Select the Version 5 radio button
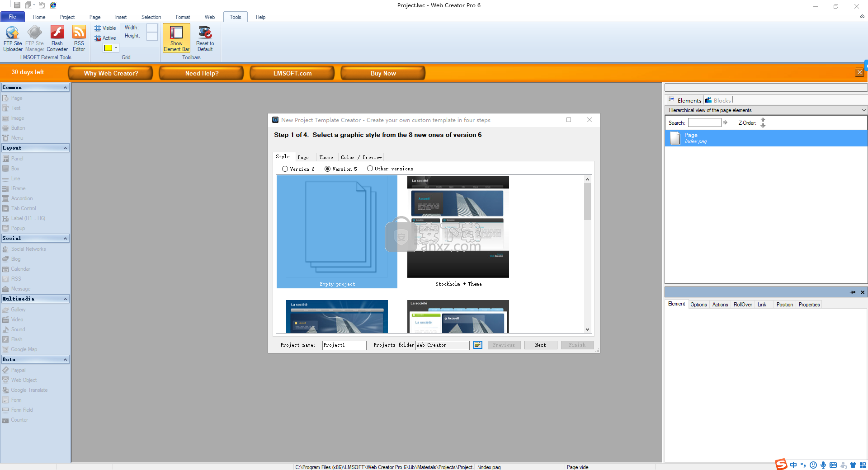Viewport: 868px width, 470px height. [x=327, y=169]
